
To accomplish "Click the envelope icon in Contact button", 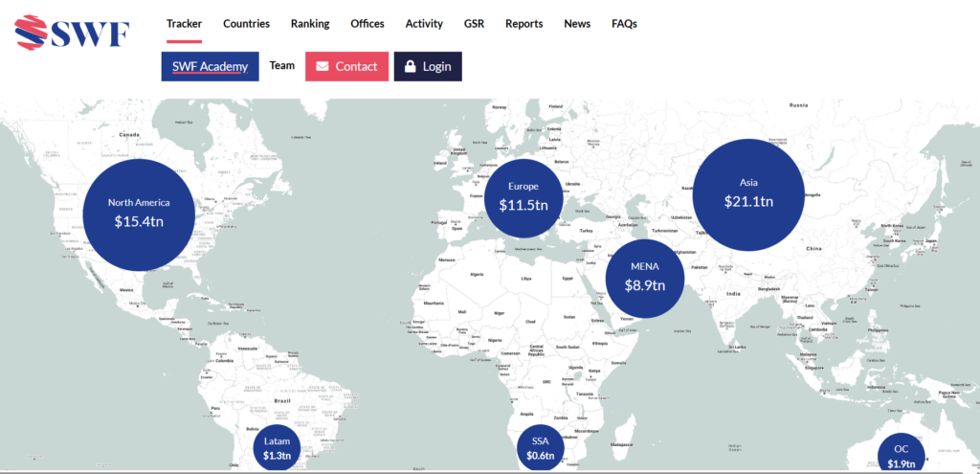I will [x=323, y=67].
